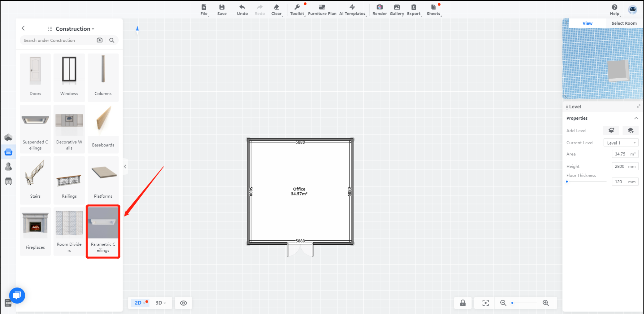The image size is (644, 314).
Task: Open the cabinet sidebar icon
Action: [8, 181]
